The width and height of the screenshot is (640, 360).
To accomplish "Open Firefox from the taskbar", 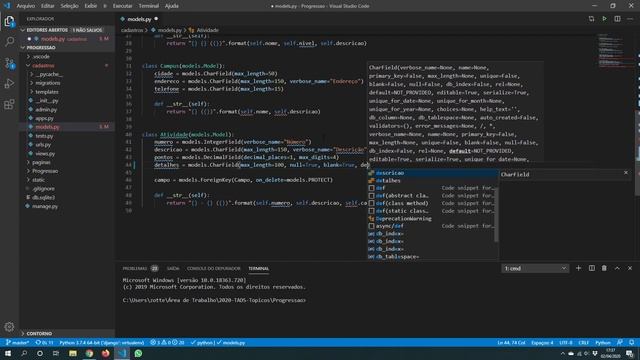I will [105, 353].
